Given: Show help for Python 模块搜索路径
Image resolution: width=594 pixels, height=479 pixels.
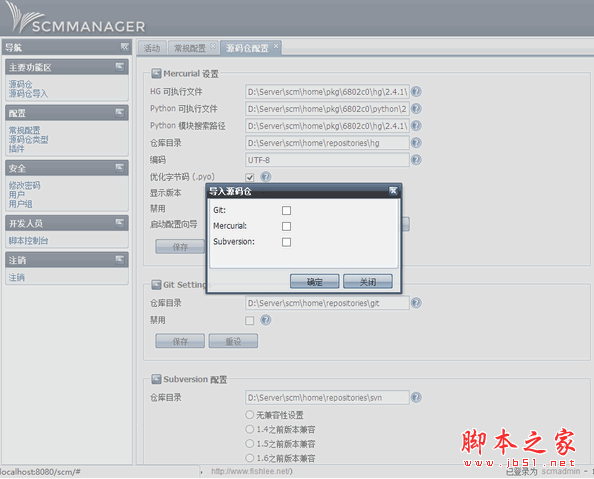Looking at the screenshot, I should point(416,125).
